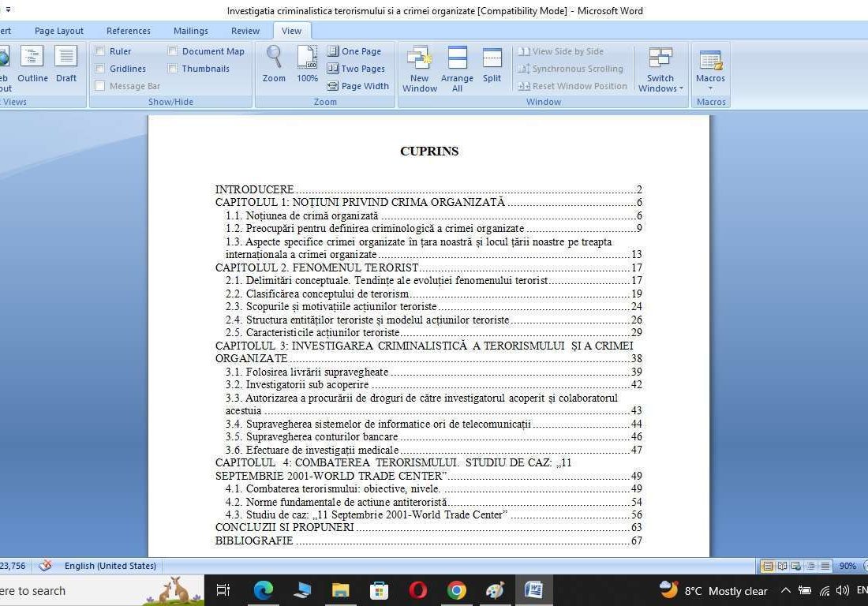Switch to Draft document view
Image resolution: width=868 pixels, height=606 pixels.
click(65, 67)
